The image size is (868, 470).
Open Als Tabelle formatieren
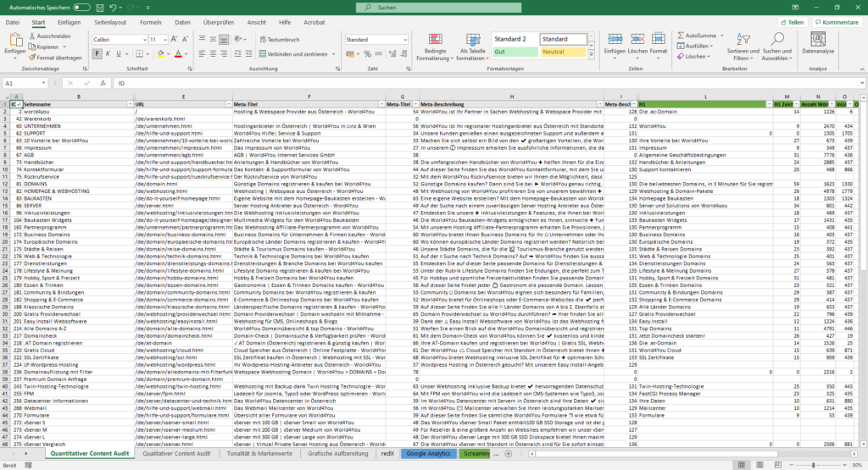tap(472, 47)
